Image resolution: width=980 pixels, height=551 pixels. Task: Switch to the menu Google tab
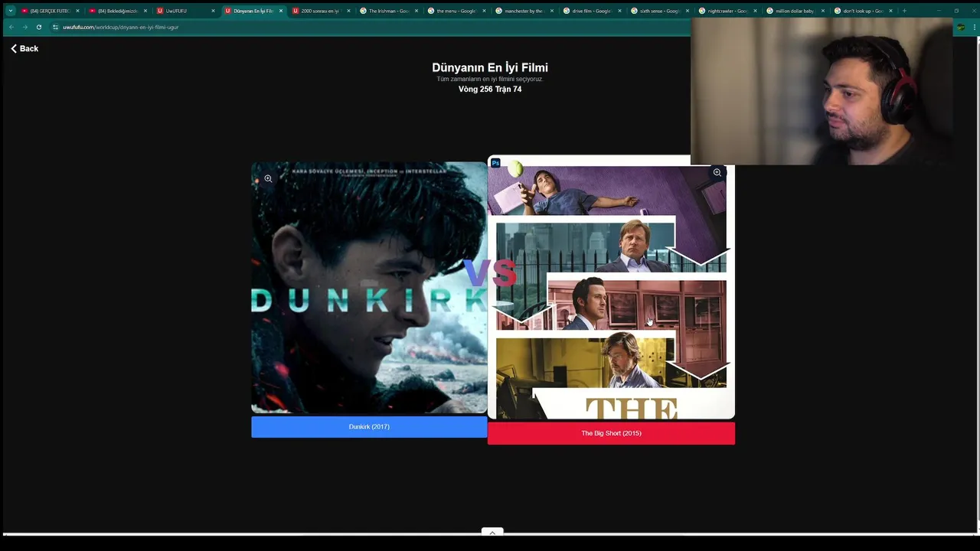[455, 11]
